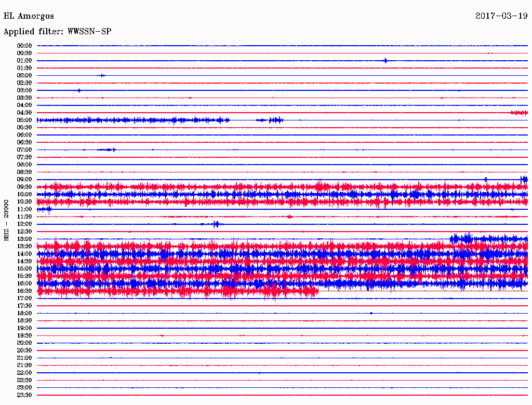Select the 16:30 time label

[24, 291]
